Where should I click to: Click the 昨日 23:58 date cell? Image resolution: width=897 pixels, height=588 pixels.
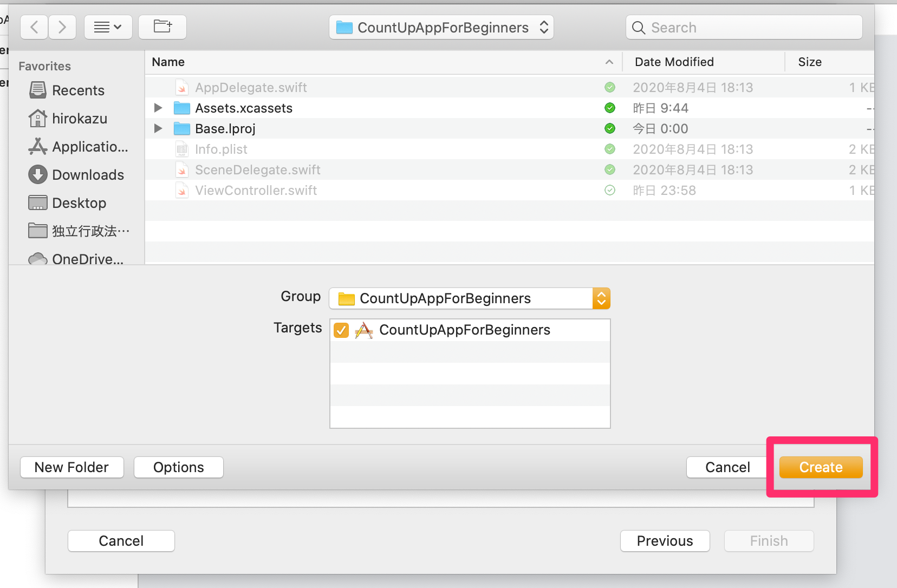[x=665, y=190]
